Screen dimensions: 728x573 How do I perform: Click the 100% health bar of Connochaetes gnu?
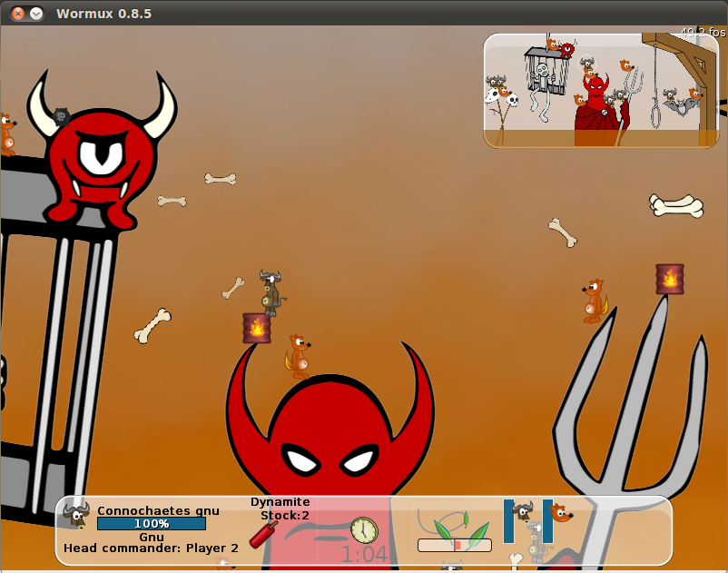click(x=152, y=524)
